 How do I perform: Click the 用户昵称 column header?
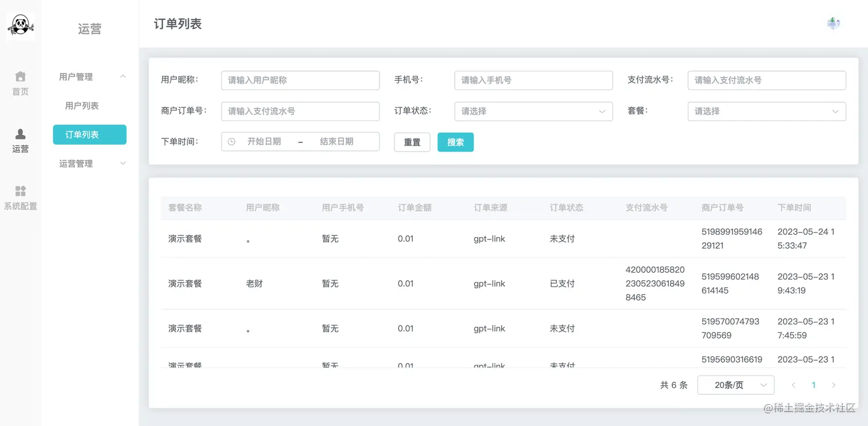pyautogui.click(x=263, y=208)
